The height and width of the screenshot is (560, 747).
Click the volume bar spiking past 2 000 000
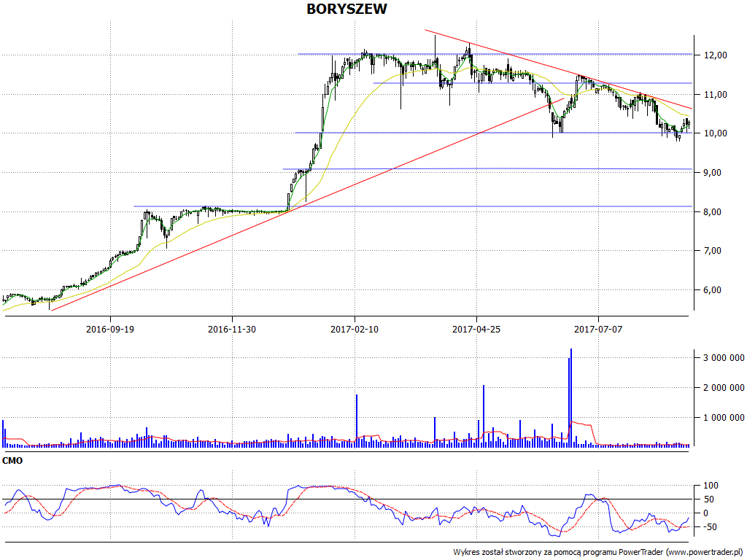pos(484,416)
